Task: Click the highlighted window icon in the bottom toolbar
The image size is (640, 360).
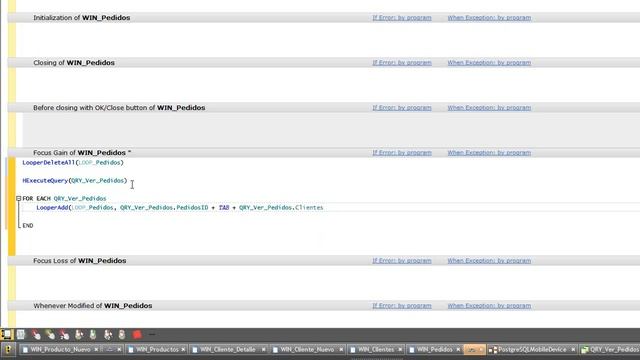Action: 7,335
